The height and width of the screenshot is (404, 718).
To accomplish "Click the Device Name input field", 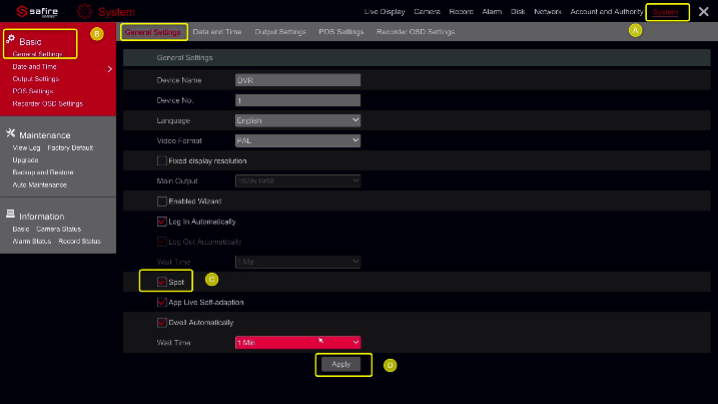I will pos(296,80).
